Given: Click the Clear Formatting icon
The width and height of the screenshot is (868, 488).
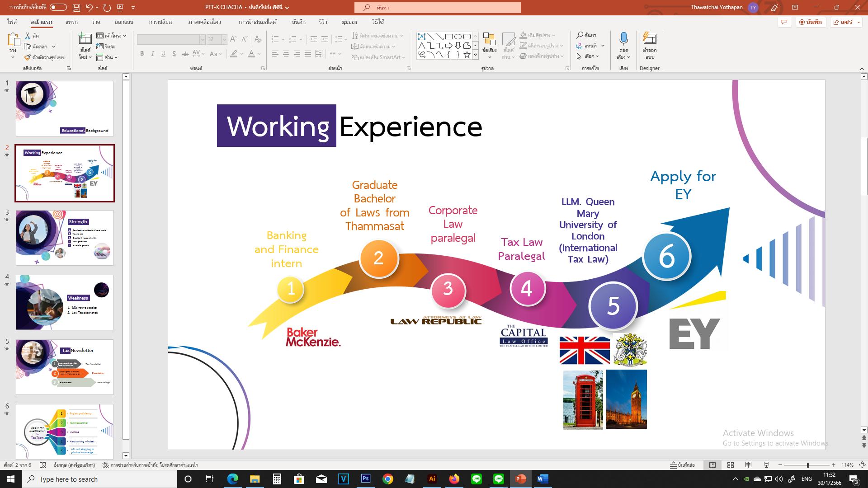Looking at the screenshot, I should (x=258, y=39).
